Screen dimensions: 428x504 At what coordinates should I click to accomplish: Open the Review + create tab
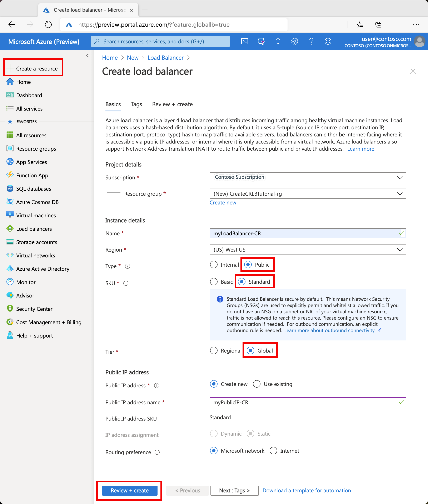(x=172, y=104)
